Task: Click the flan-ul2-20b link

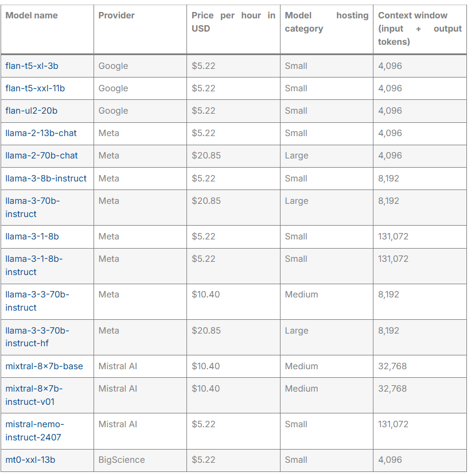Action: click(x=32, y=111)
